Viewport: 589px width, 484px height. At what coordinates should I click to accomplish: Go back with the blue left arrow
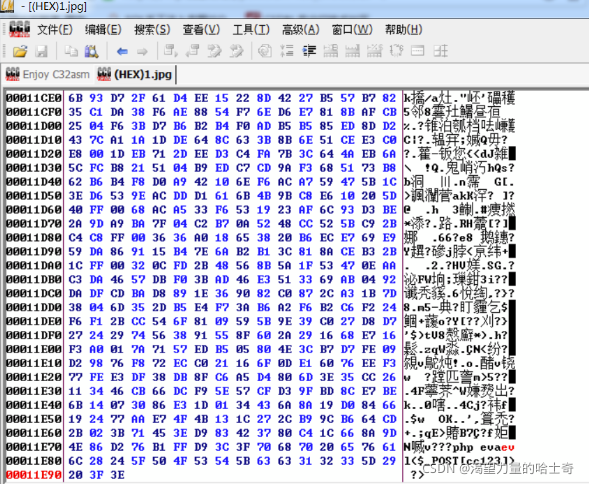(122, 51)
